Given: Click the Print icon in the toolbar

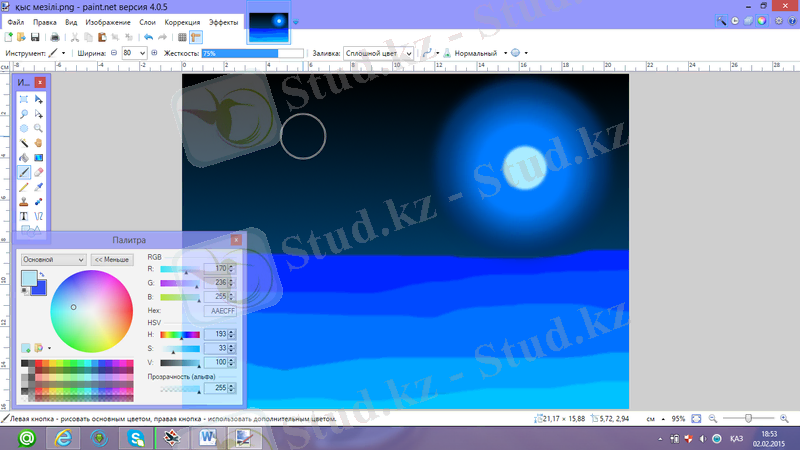Looking at the screenshot, I should [x=53, y=37].
